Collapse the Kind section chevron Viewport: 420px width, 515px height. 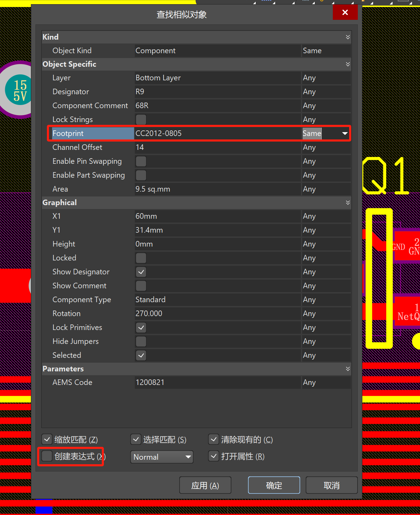tap(347, 37)
